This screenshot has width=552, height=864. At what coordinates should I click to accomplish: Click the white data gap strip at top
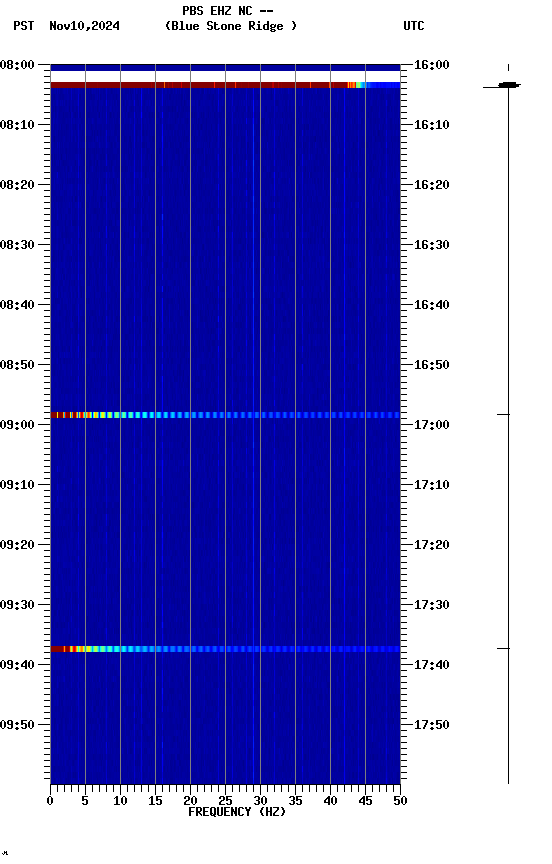[225, 76]
